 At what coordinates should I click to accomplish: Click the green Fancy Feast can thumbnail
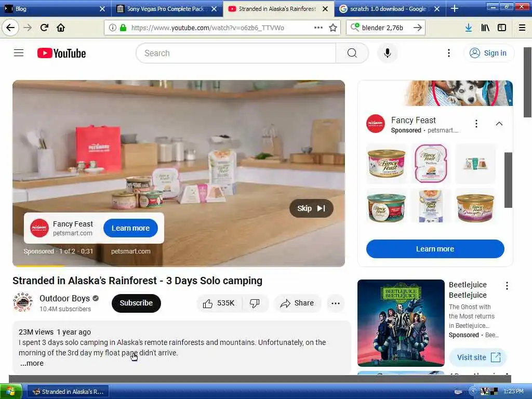coord(387,207)
